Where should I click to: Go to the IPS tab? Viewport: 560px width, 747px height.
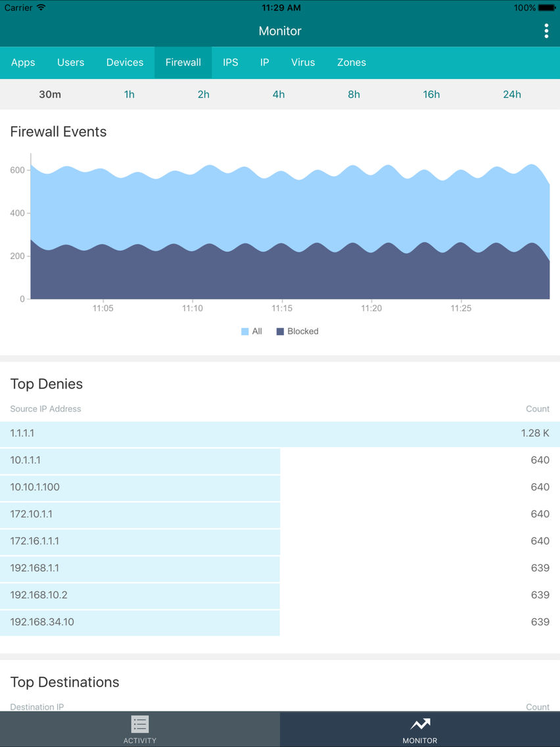pos(231,62)
